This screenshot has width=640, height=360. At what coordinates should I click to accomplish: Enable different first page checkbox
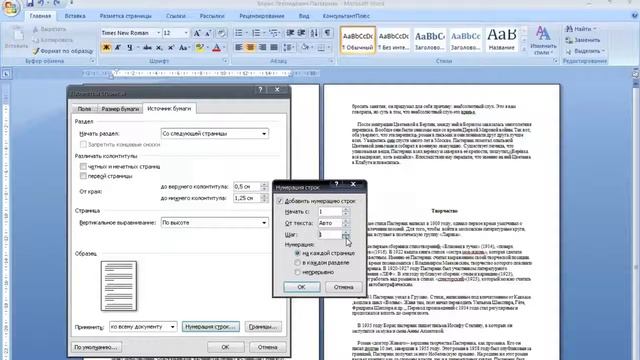[83, 176]
